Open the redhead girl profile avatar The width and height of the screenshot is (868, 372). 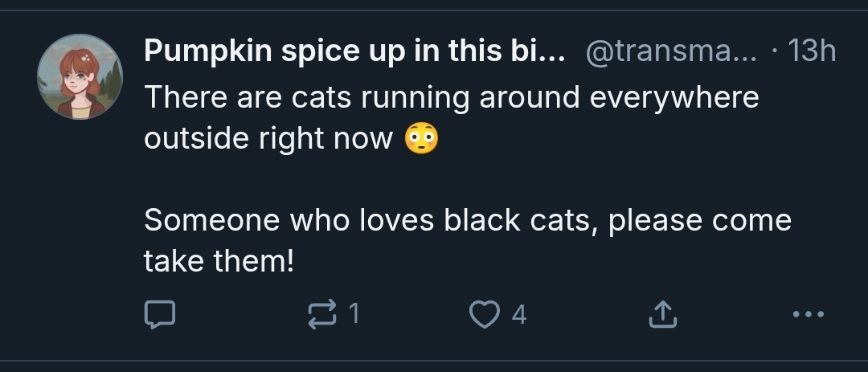(x=80, y=76)
